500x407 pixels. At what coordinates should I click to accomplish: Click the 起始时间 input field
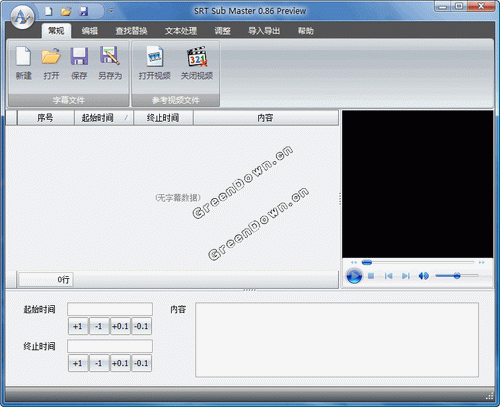(110, 309)
